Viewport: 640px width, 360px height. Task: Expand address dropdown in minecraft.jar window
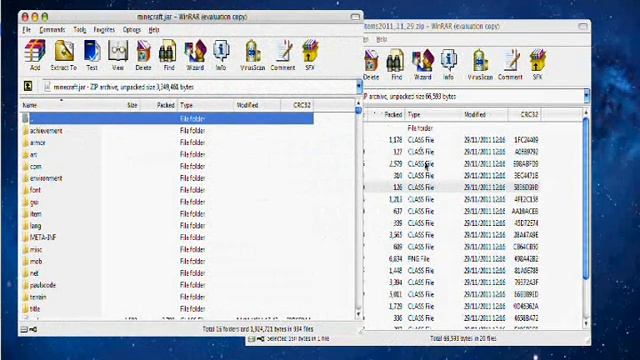click(359, 87)
